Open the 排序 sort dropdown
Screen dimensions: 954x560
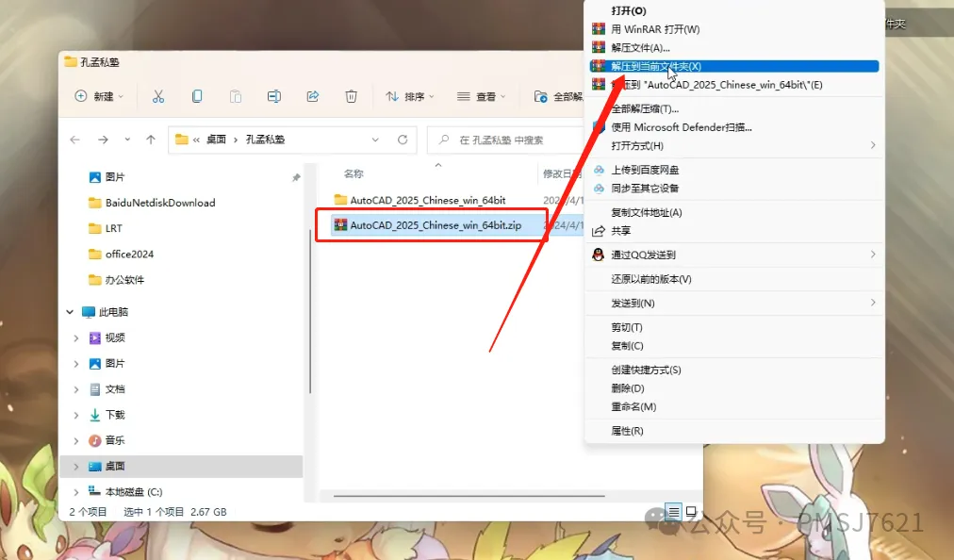point(410,96)
